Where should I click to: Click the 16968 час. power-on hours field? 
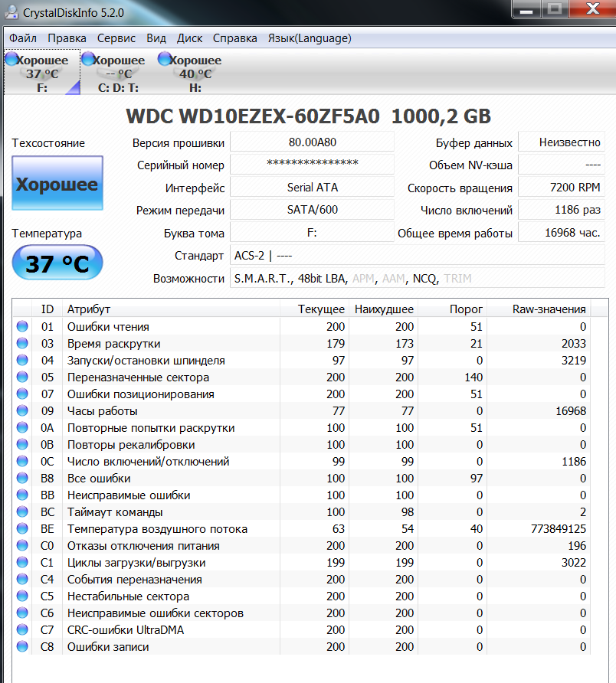562,233
